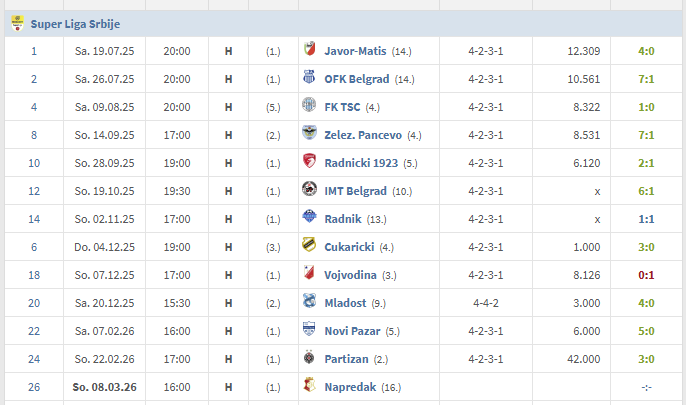
Task: Click the FK TSC club crest
Action: [x=308, y=107]
